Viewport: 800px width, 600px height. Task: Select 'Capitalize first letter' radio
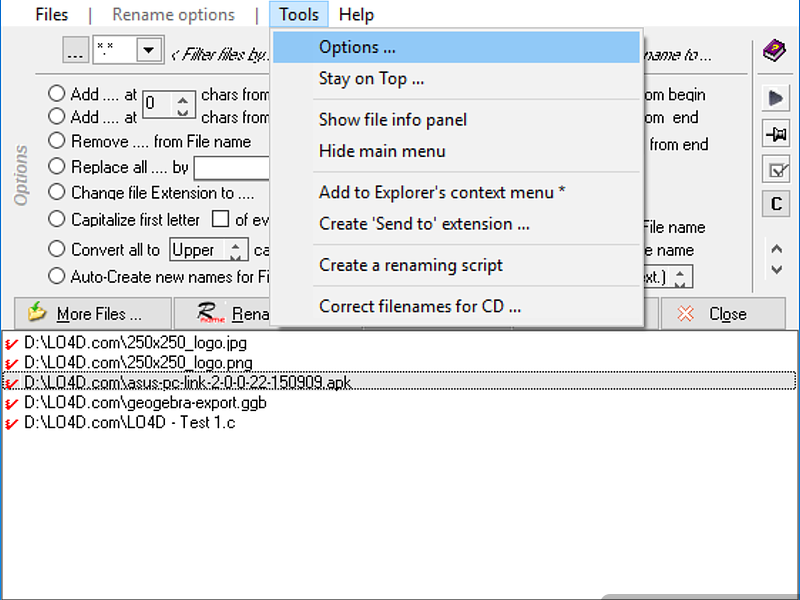point(57,219)
